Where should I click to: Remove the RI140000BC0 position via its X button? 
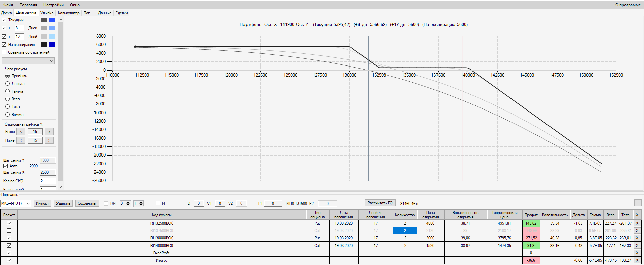click(637, 246)
